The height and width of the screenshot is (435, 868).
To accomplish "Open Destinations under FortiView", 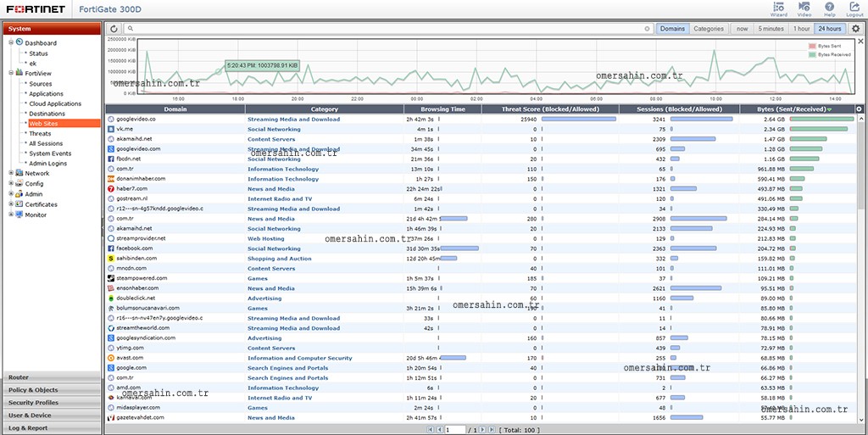I will [47, 114].
